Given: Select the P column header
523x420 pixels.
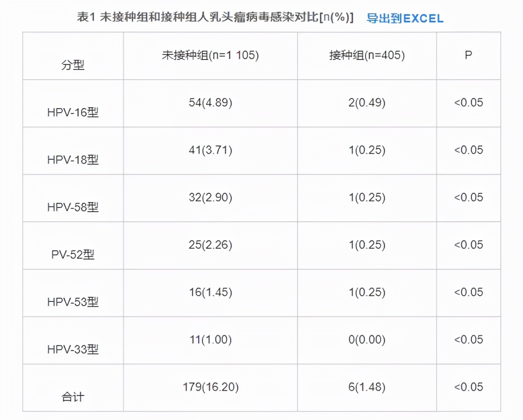Looking at the screenshot, I should click(468, 55).
